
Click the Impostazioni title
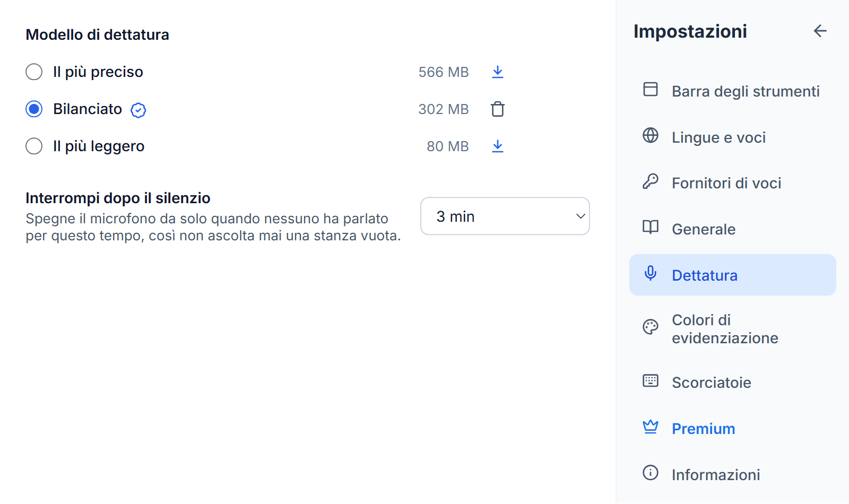click(x=690, y=31)
